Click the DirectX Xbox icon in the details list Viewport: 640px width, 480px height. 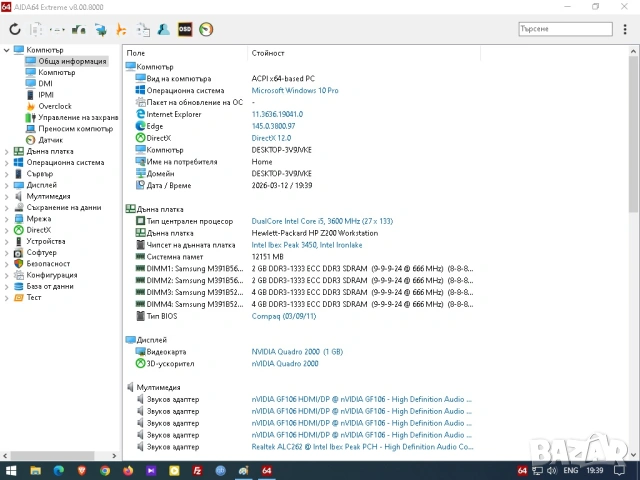coord(140,138)
